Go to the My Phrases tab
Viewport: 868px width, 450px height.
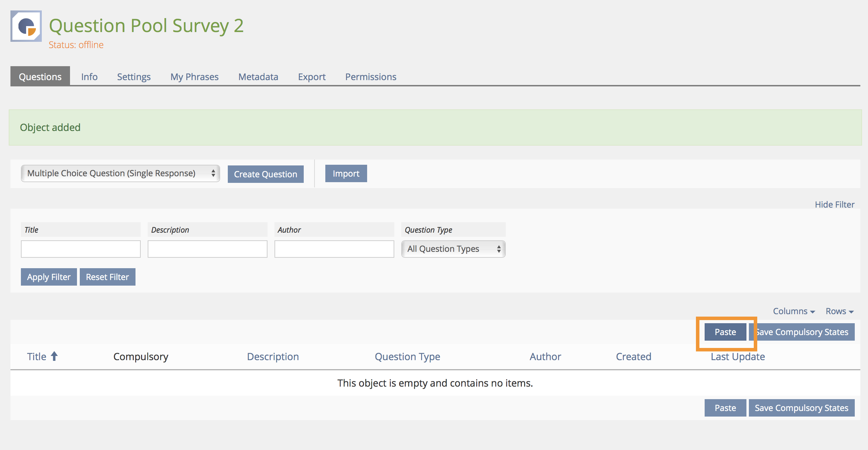point(194,77)
